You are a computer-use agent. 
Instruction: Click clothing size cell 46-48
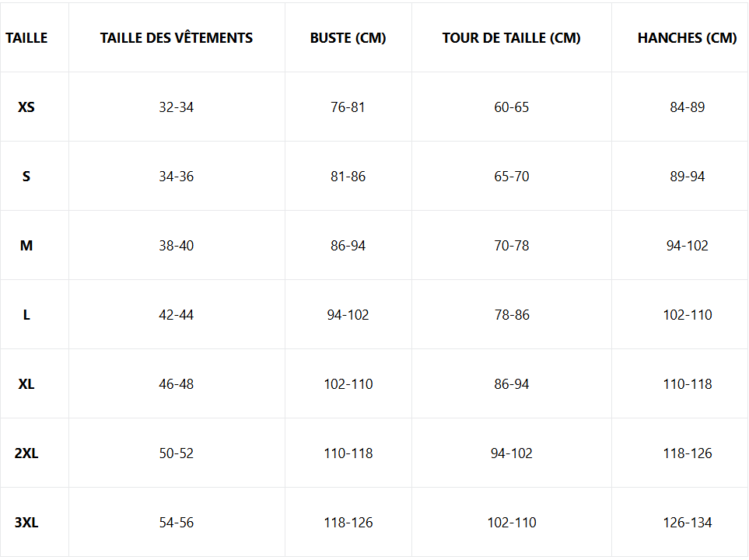coord(177,384)
